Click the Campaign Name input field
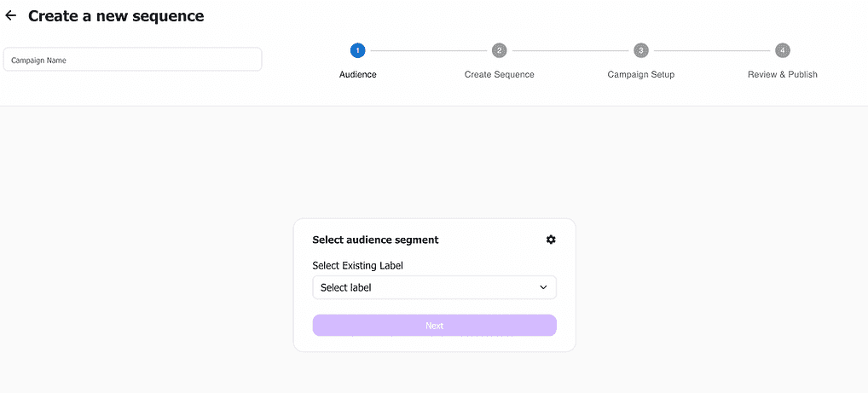The width and height of the screenshot is (868, 393). tap(132, 60)
